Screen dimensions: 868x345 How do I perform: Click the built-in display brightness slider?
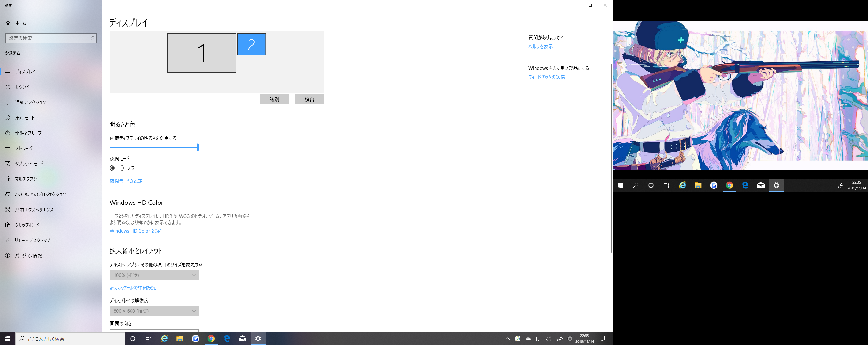point(154,147)
